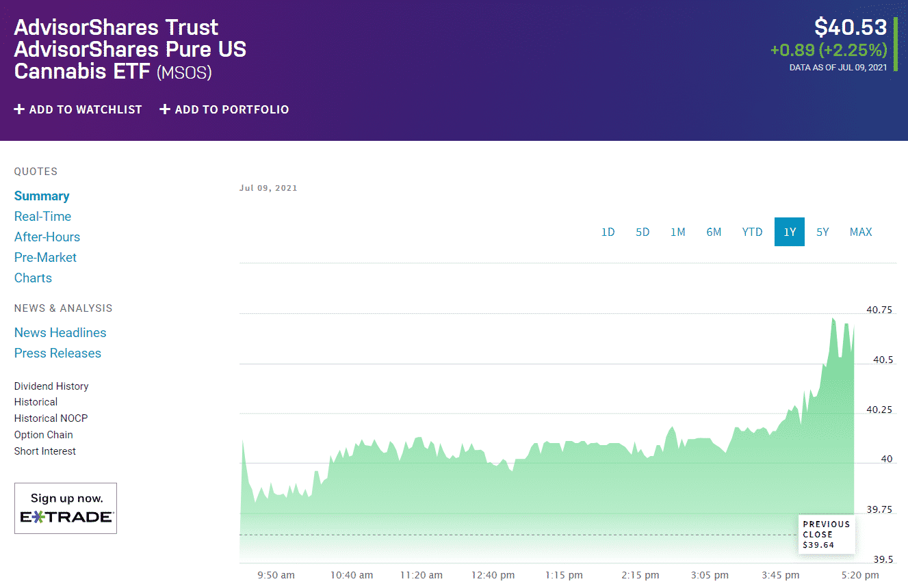The image size is (908, 588).
Task: Click the 3:05 pm time axis label
Action: (710, 575)
